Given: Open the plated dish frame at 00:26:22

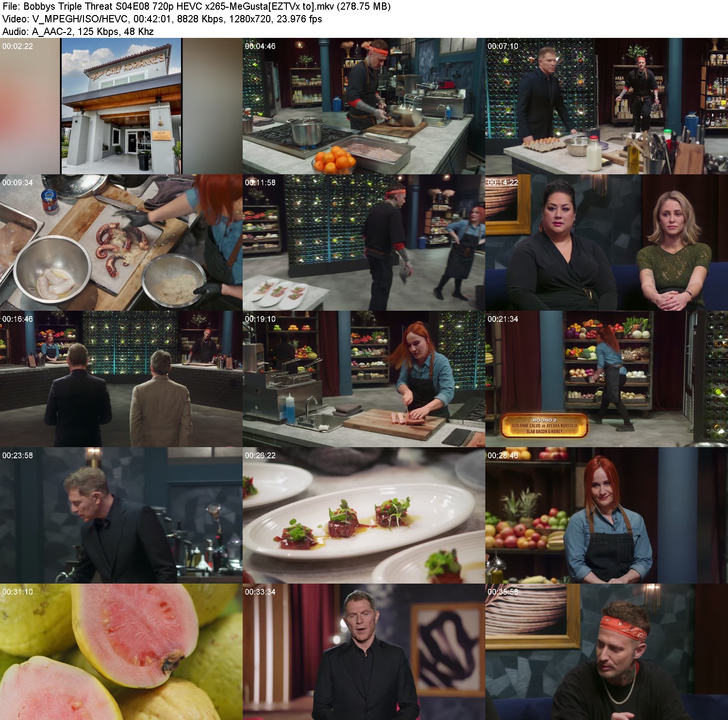Looking at the screenshot, I should 364,516.
